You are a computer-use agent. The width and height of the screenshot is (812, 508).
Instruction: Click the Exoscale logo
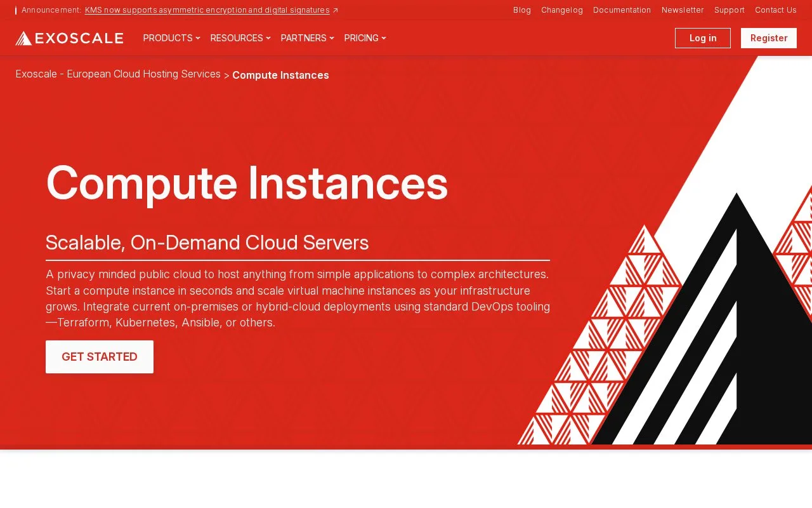[x=69, y=38]
